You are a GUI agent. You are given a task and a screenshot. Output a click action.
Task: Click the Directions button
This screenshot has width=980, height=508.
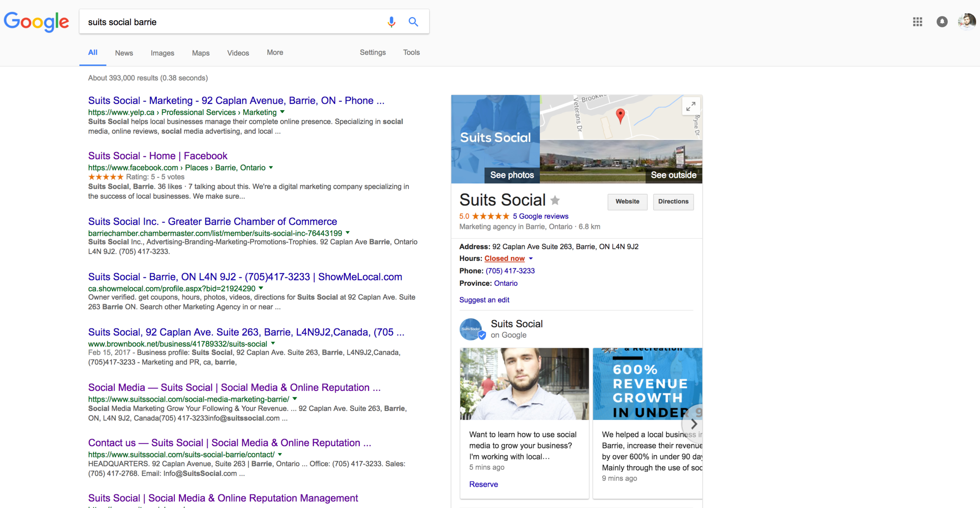pos(673,201)
